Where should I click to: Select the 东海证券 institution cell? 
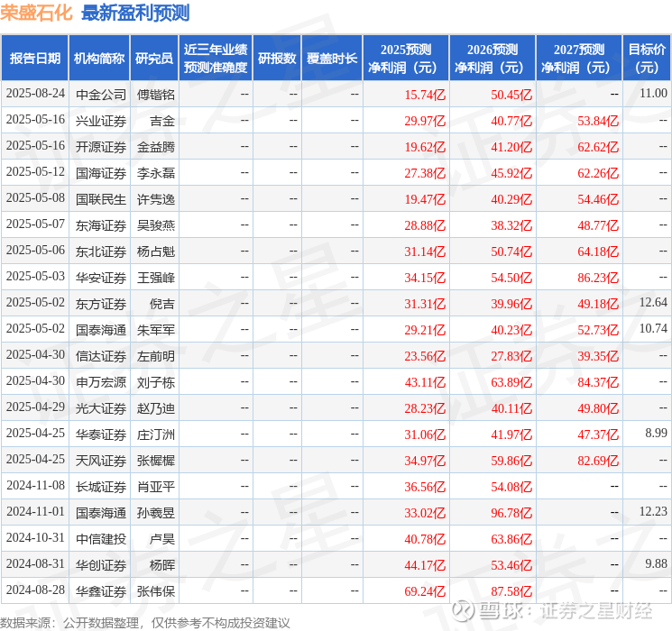point(101,225)
